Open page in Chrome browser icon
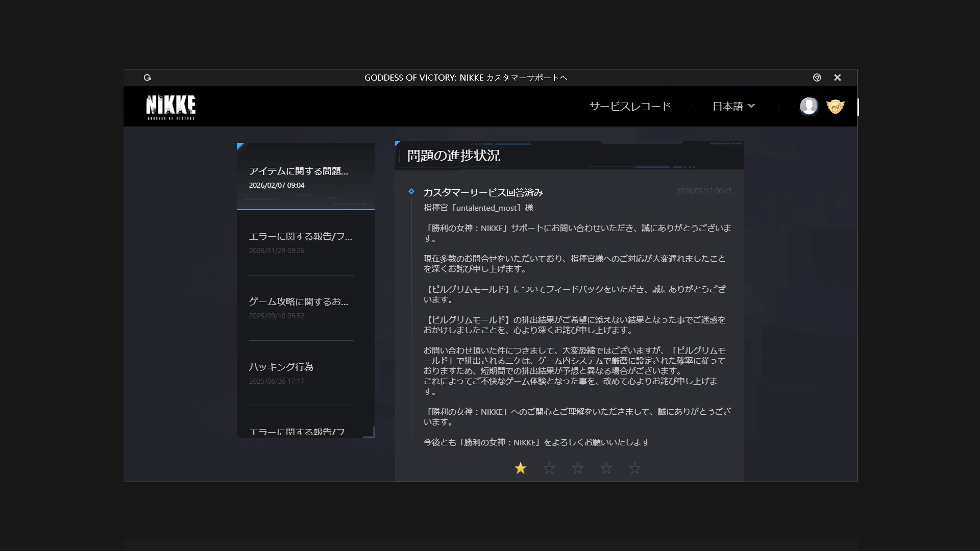This screenshot has height=551, width=980. (x=817, y=78)
